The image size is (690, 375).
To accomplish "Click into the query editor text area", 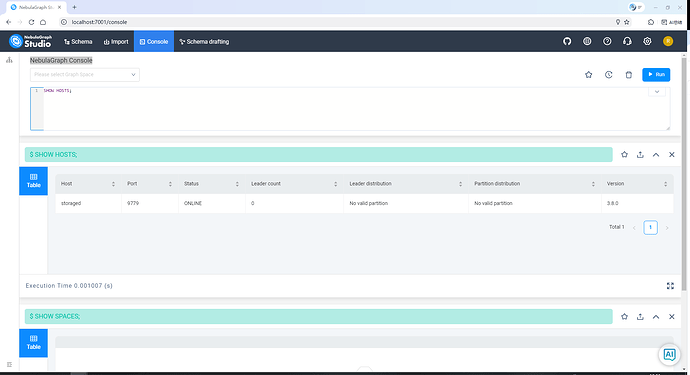I will (x=350, y=109).
